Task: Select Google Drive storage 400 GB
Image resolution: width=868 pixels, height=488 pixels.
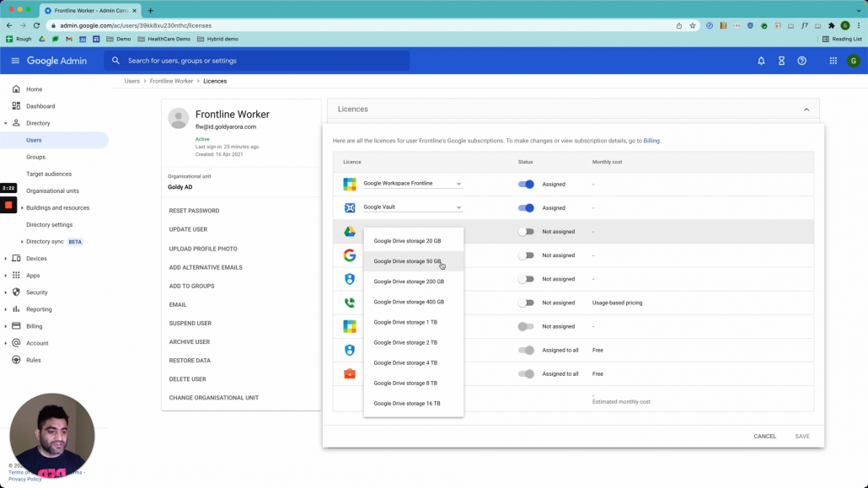Action: point(414,302)
